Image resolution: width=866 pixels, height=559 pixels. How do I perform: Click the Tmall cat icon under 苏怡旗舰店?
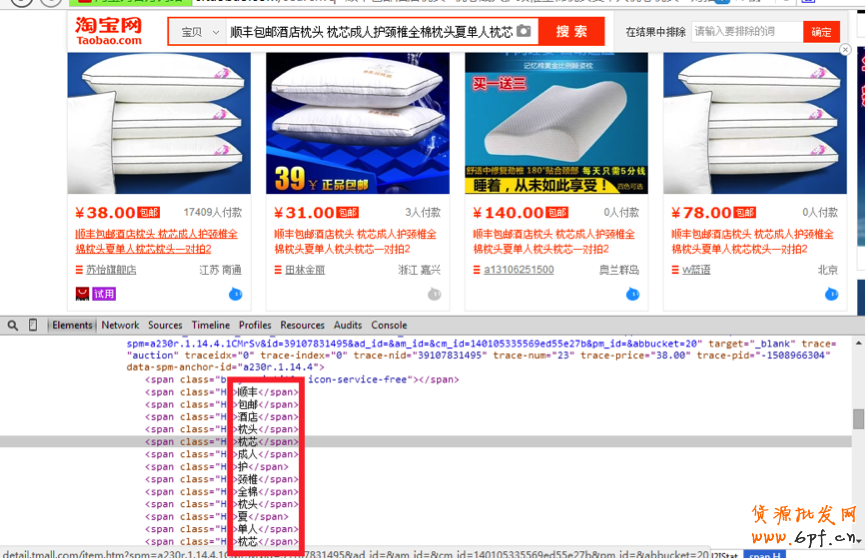tap(82, 294)
